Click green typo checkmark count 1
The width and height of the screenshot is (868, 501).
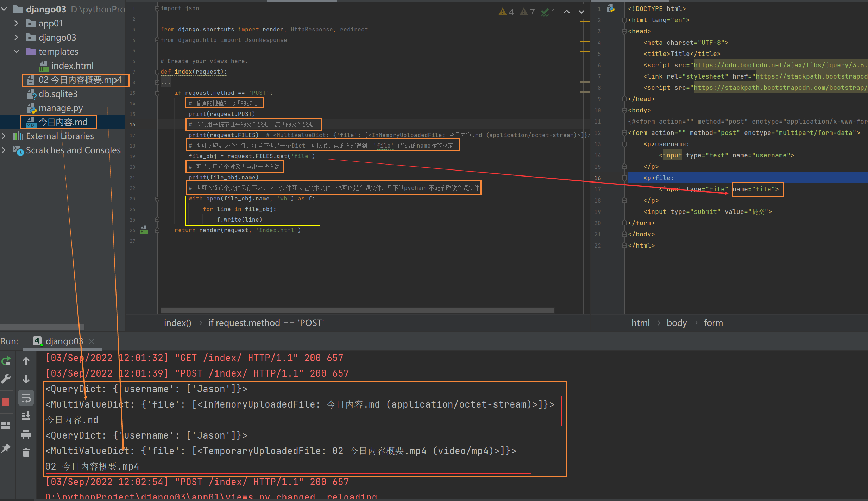click(x=548, y=12)
